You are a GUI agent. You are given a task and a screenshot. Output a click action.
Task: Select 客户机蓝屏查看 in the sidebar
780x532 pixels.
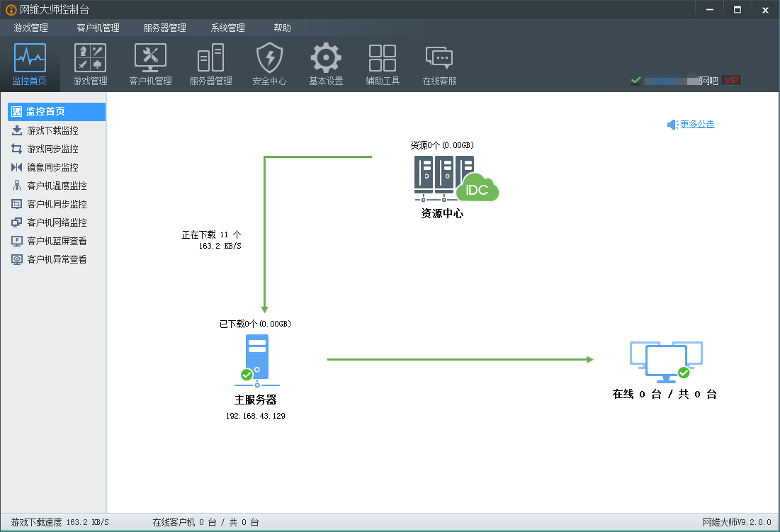pyautogui.click(x=57, y=241)
